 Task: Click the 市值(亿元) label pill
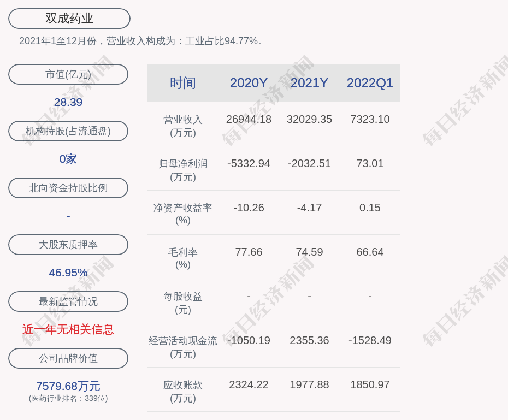[68, 74]
